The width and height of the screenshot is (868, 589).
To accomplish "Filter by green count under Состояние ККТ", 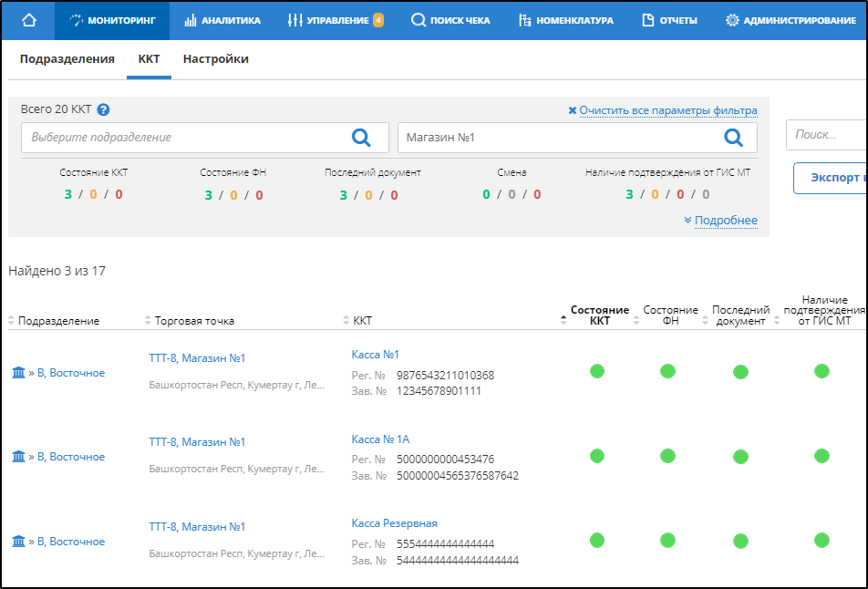I will click(67, 194).
